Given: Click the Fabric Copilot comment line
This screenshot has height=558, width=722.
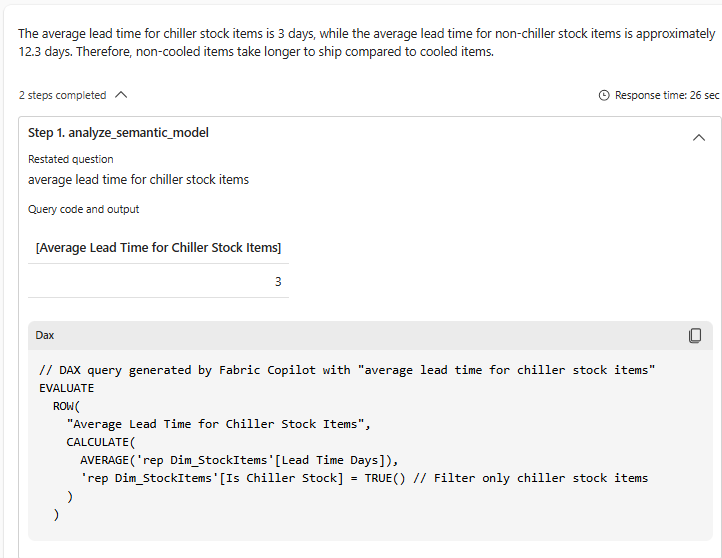Looking at the screenshot, I should (346, 370).
